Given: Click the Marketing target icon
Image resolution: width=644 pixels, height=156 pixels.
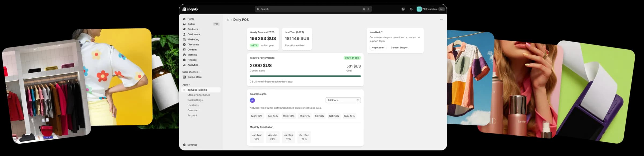Looking at the screenshot, I should tap(184, 39).
